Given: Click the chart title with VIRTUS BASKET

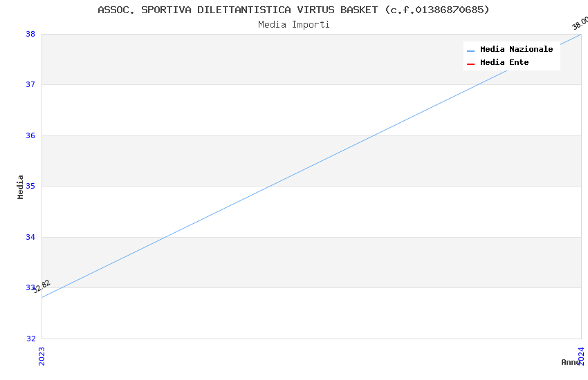Looking at the screenshot, I should point(293,10).
